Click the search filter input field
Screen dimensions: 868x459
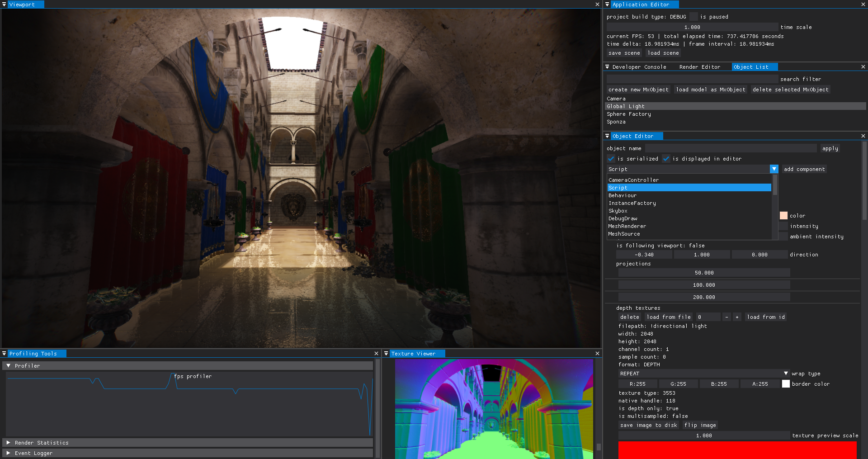tap(692, 79)
